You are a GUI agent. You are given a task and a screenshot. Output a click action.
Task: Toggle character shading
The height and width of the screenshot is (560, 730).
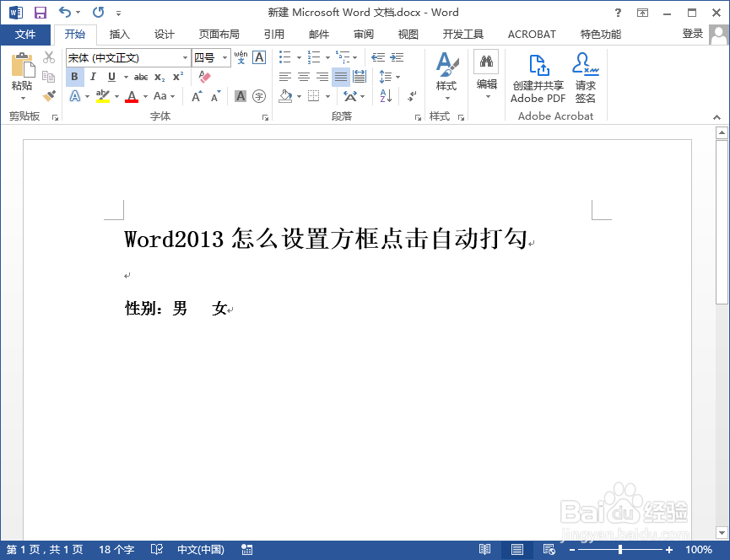(x=241, y=96)
